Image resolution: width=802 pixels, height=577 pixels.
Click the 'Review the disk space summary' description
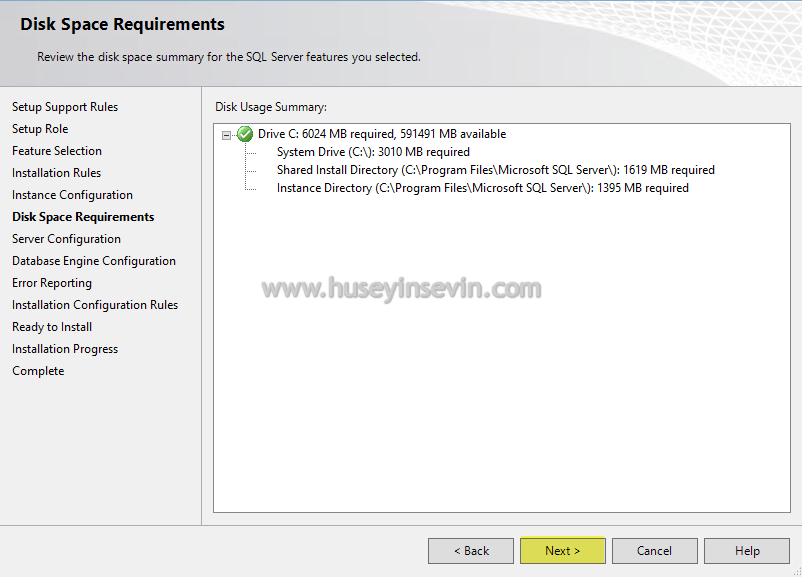(x=229, y=57)
